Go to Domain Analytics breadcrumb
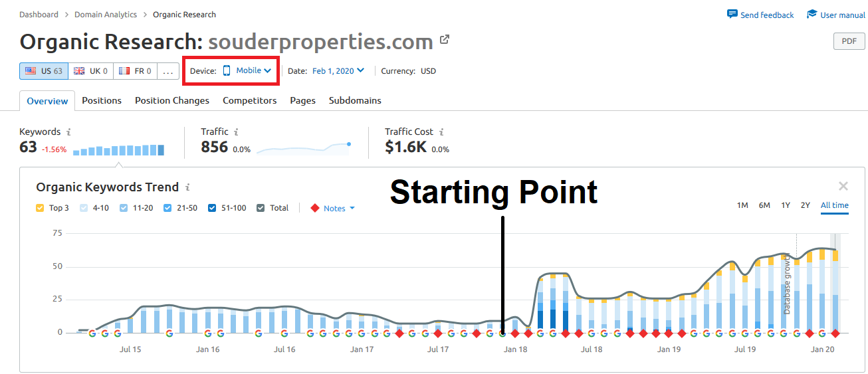This screenshot has width=868, height=374. point(106,14)
